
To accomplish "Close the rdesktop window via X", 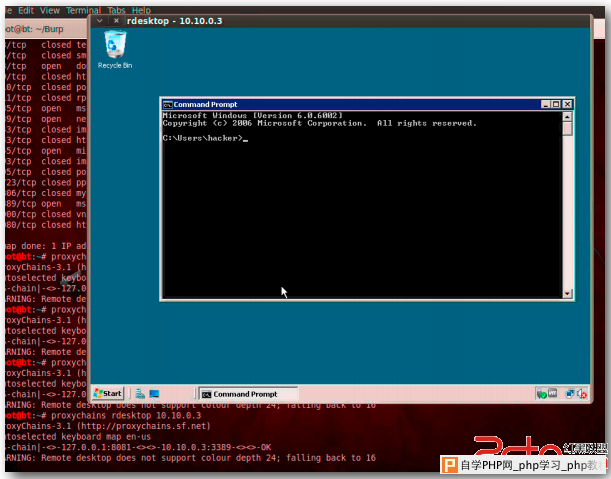I will 116,21.
